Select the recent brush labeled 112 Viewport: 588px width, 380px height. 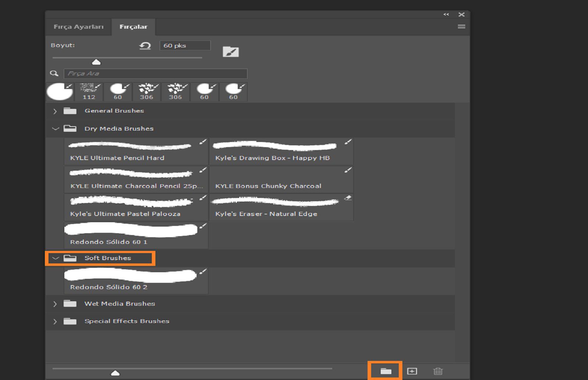(x=89, y=92)
